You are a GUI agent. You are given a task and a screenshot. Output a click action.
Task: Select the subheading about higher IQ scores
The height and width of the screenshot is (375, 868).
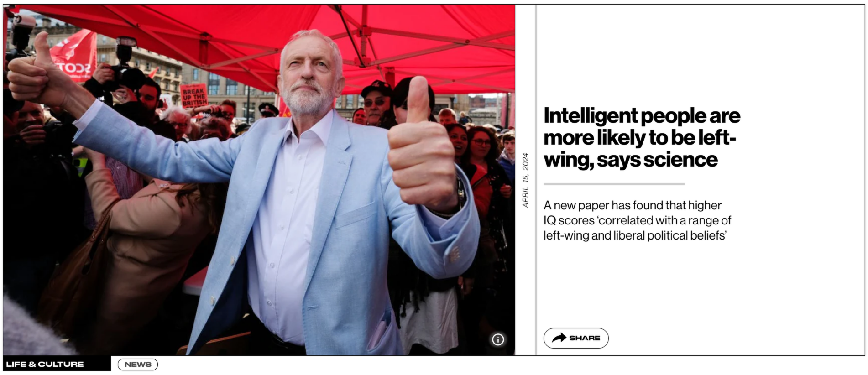(637, 220)
